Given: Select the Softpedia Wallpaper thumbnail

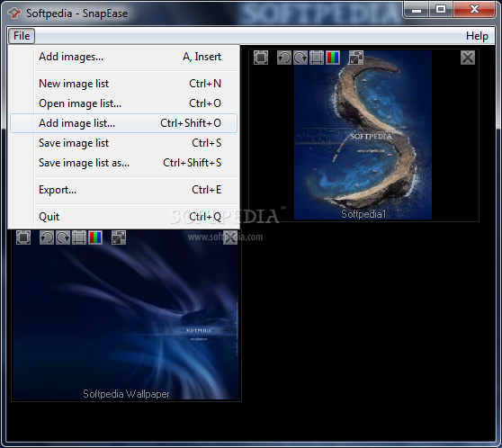Looking at the screenshot, I should point(126,315).
